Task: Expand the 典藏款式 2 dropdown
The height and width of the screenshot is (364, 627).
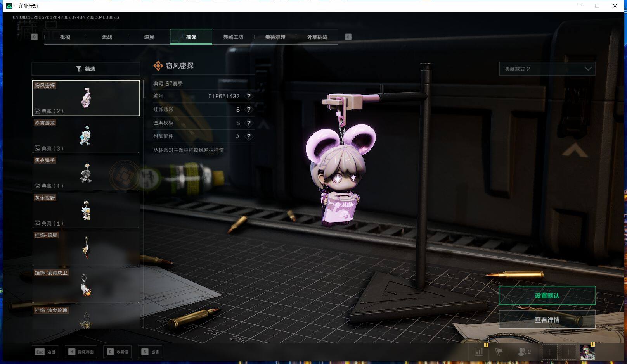Action: click(547, 69)
